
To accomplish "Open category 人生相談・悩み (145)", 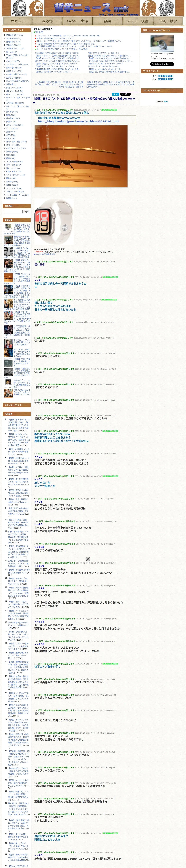I will 15,103.
